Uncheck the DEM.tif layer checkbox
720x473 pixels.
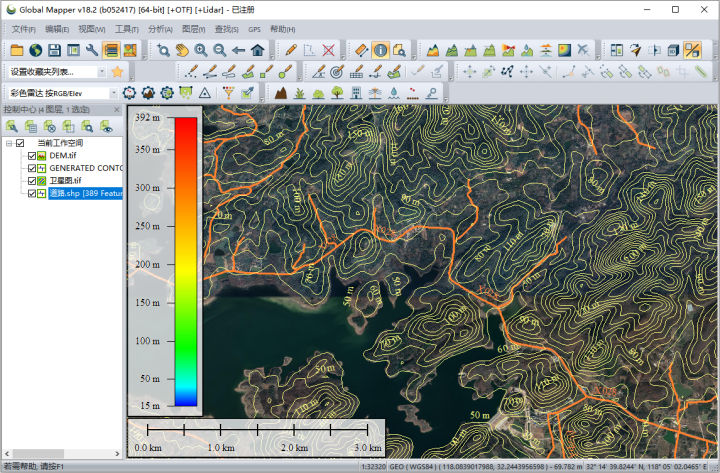[x=33, y=155]
